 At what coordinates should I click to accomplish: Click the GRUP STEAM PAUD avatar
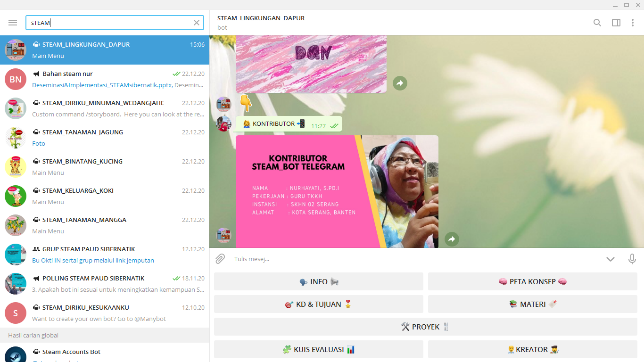click(16, 255)
